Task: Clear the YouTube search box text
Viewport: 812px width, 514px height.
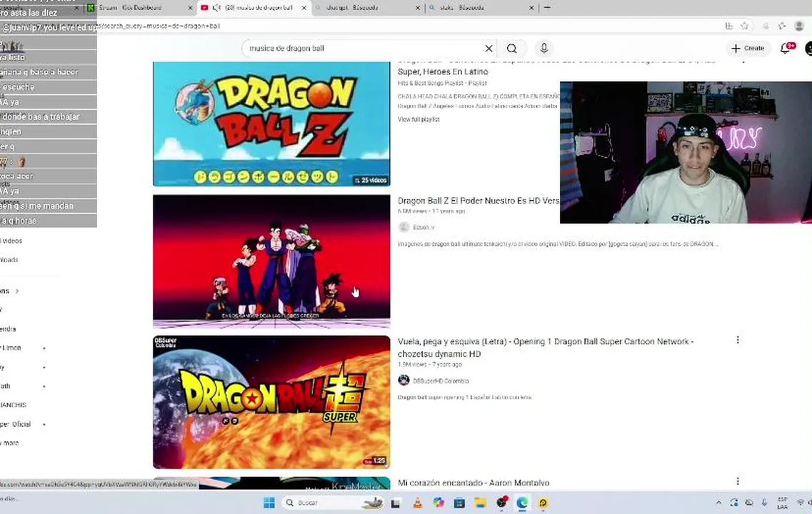Action: click(488, 48)
